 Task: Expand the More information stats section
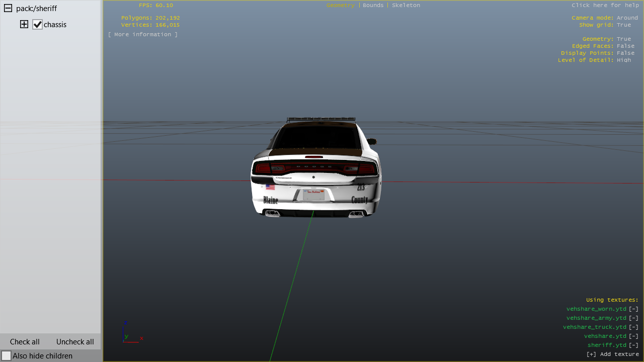[142, 34]
